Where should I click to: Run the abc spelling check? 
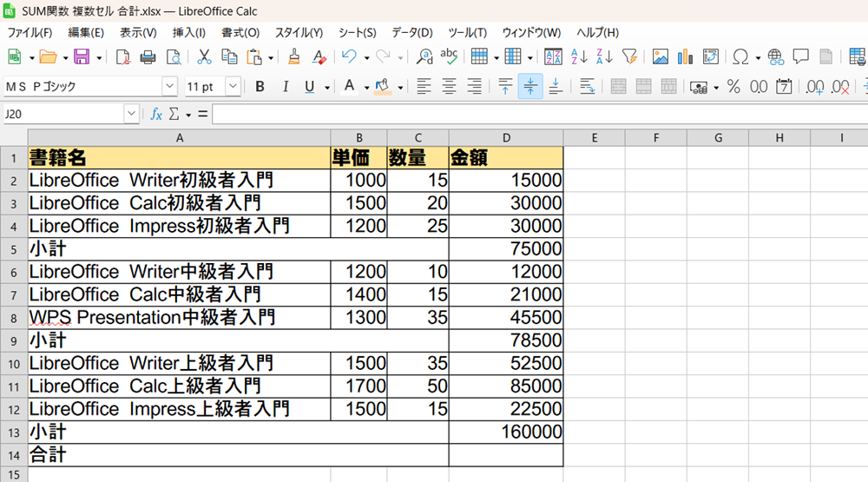[x=449, y=56]
